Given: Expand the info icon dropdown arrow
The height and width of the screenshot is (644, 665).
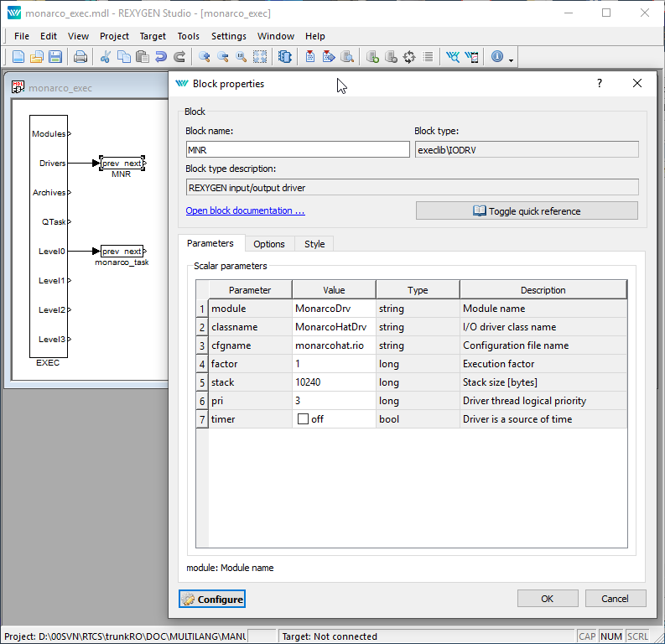Looking at the screenshot, I should click(x=511, y=60).
